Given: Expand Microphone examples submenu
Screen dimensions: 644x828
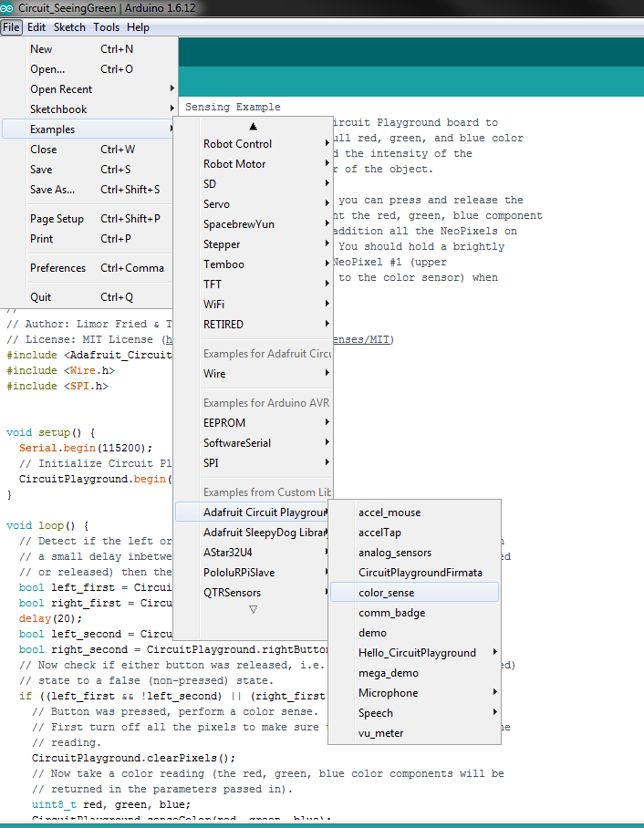Looking at the screenshot, I should (414, 693).
